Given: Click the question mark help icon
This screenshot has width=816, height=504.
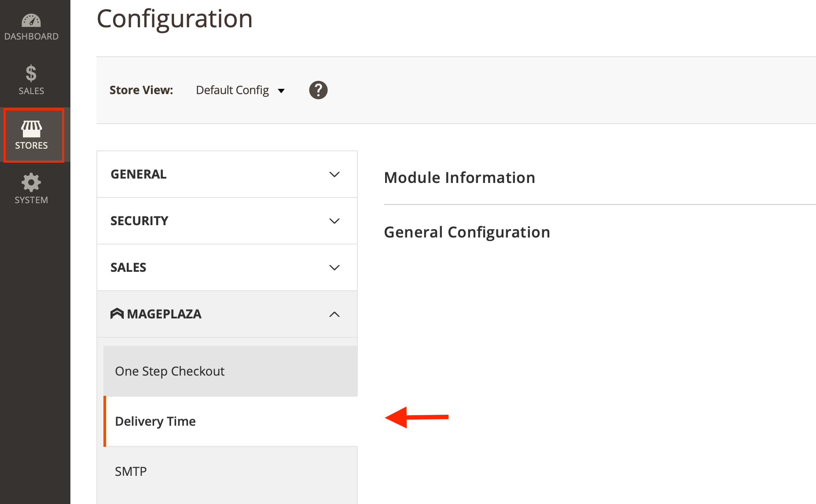Looking at the screenshot, I should [x=318, y=90].
